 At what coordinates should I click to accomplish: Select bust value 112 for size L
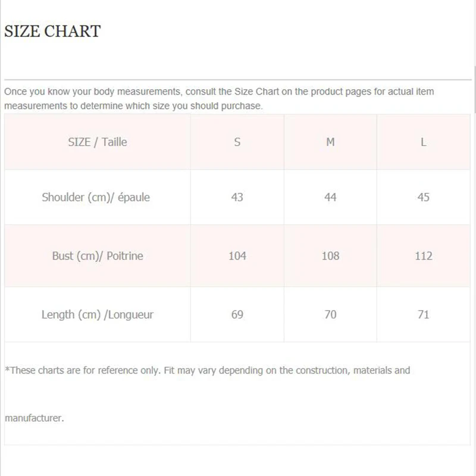[424, 256]
